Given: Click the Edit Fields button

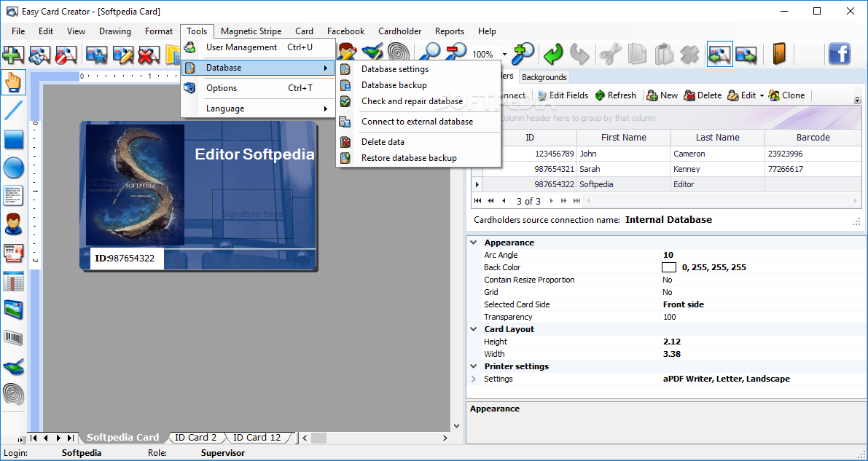Looking at the screenshot, I should 563,95.
